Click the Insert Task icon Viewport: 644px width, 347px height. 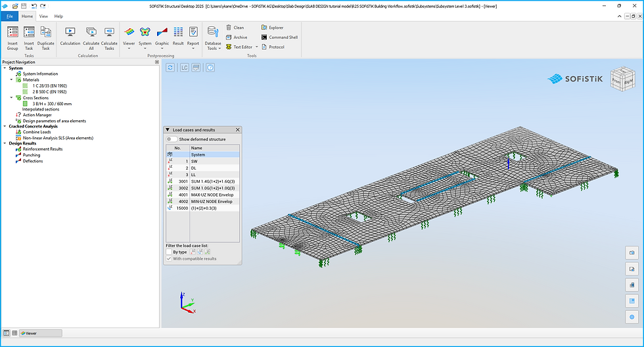coord(29,32)
